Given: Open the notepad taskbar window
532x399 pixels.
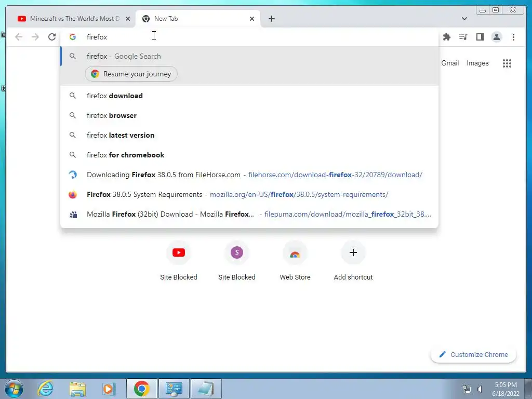Looking at the screenshot, I should (x=206, y=389).
